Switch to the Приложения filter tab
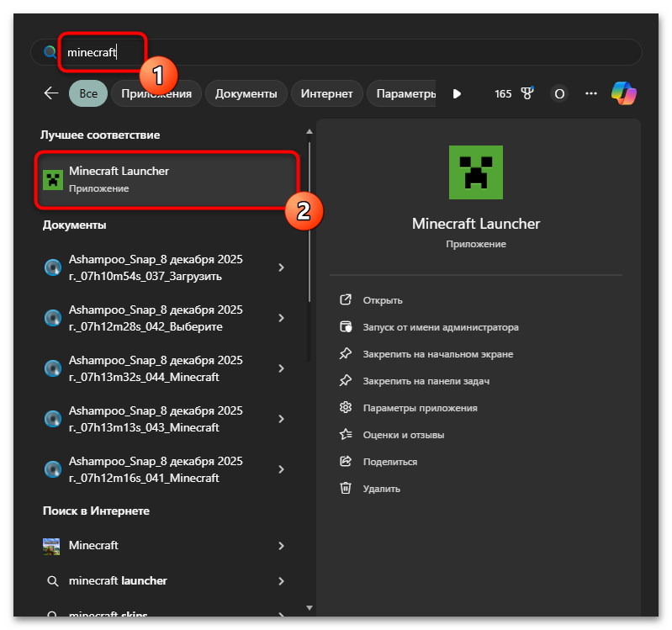This screenshot has width=672, height=630. (x=156, y=93)
